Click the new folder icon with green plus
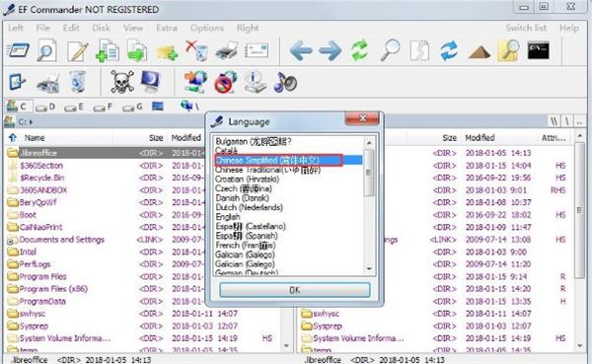 click(x=167, y=52)
